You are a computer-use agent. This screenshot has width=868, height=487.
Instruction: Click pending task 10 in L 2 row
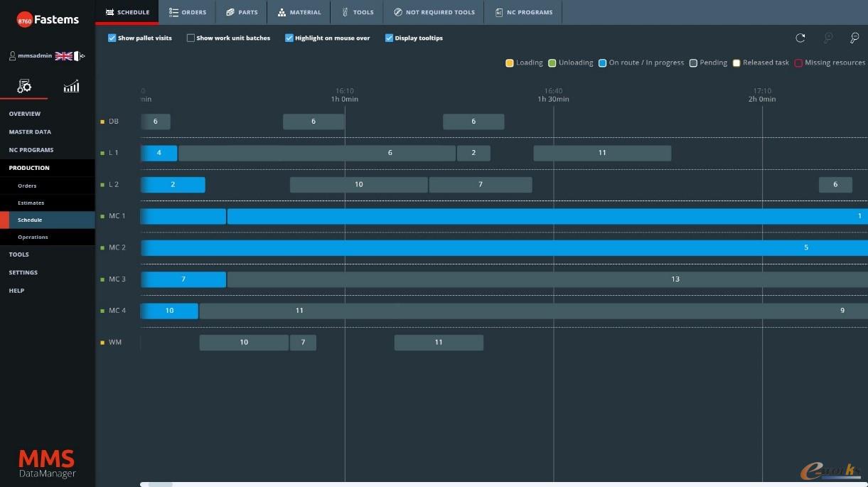pos(358,184)
